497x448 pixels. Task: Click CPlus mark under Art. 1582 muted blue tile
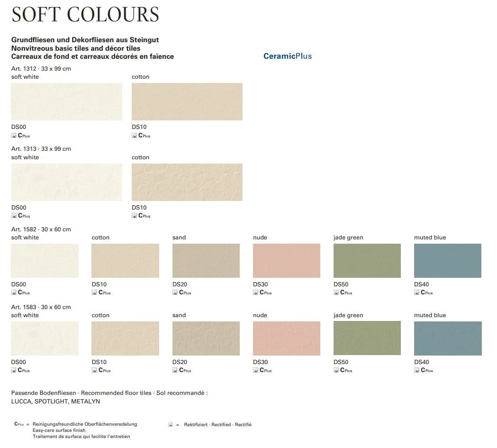click(427, 293)
